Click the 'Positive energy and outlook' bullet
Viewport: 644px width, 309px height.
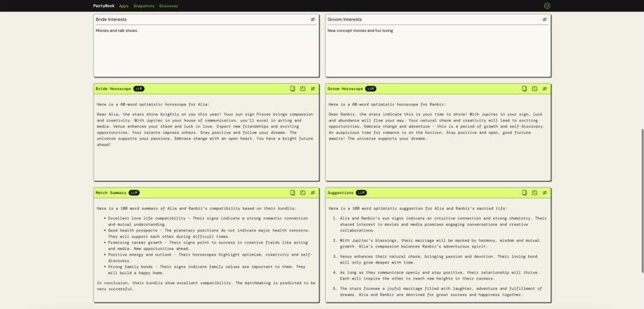[210, 258]
